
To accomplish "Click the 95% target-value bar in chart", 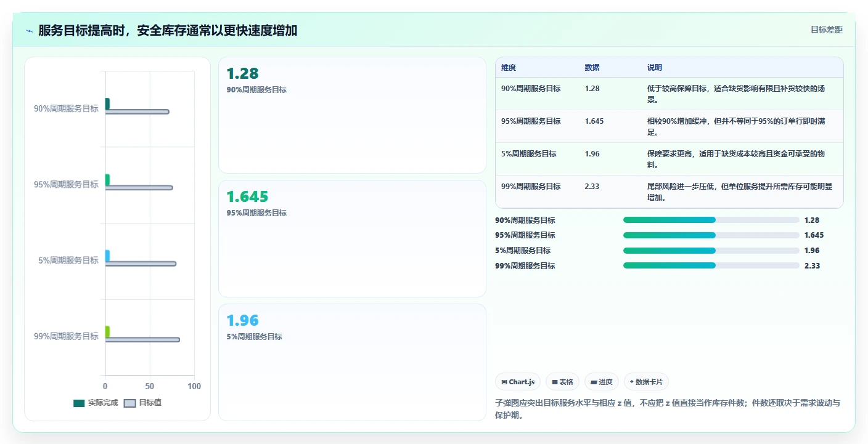I will pos(139,188).
